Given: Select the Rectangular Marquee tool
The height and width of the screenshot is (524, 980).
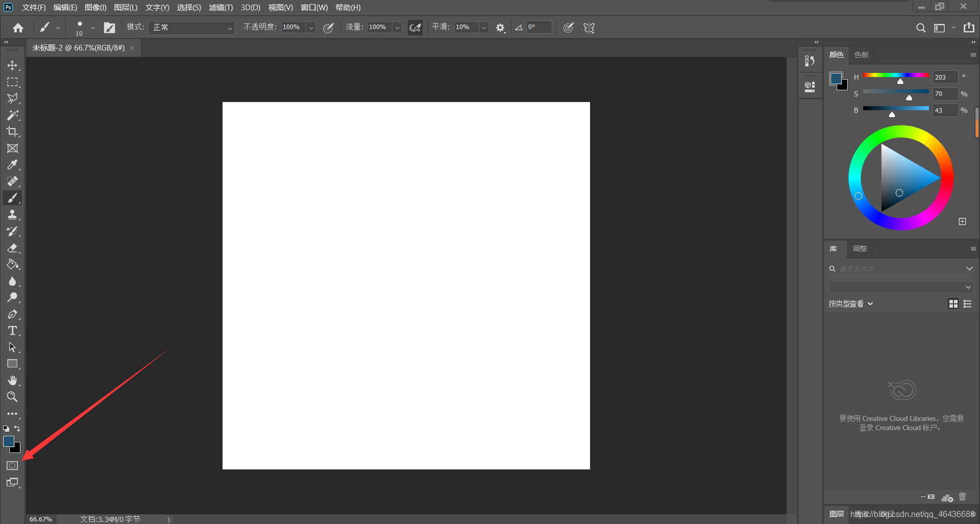Looking at the screenshot, I should click(x=12, y=82).
